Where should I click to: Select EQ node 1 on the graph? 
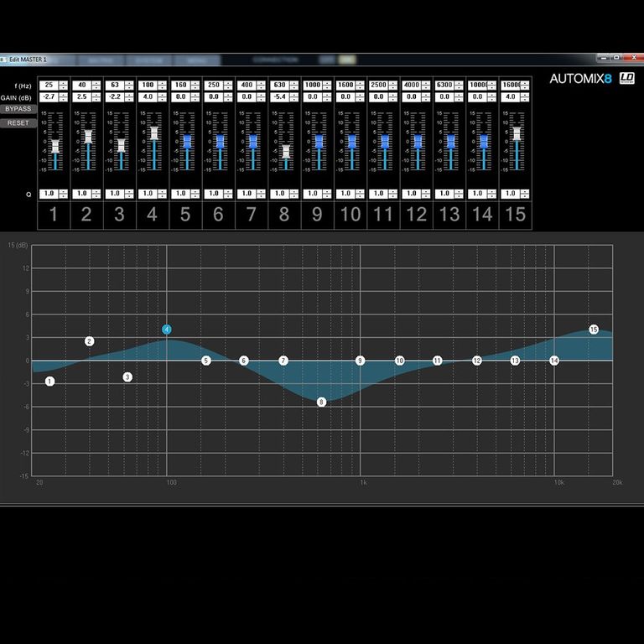(50, 382)
